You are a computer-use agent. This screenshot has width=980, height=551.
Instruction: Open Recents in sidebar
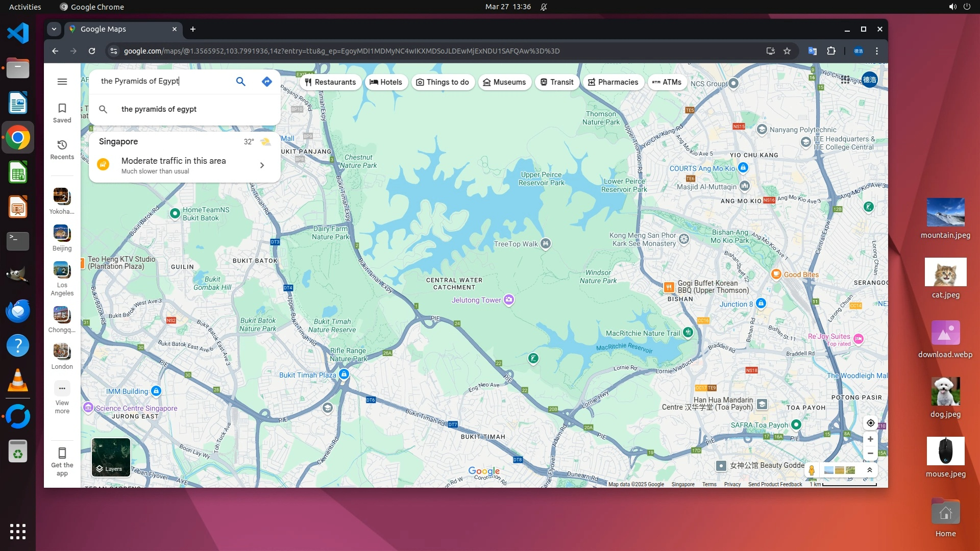pos(62,149)
